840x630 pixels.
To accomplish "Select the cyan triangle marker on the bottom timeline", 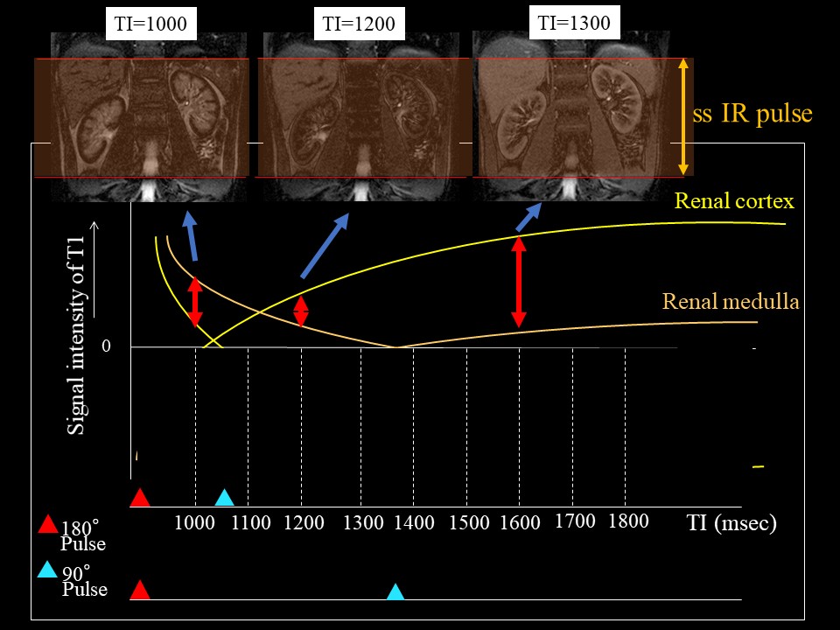I will [395, 591].
